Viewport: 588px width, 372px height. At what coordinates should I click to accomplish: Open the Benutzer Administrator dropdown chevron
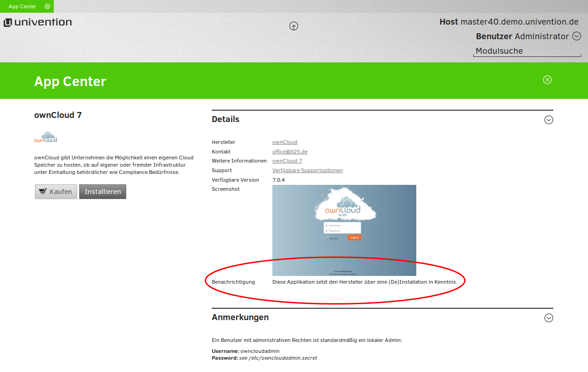tap(577, 36)
